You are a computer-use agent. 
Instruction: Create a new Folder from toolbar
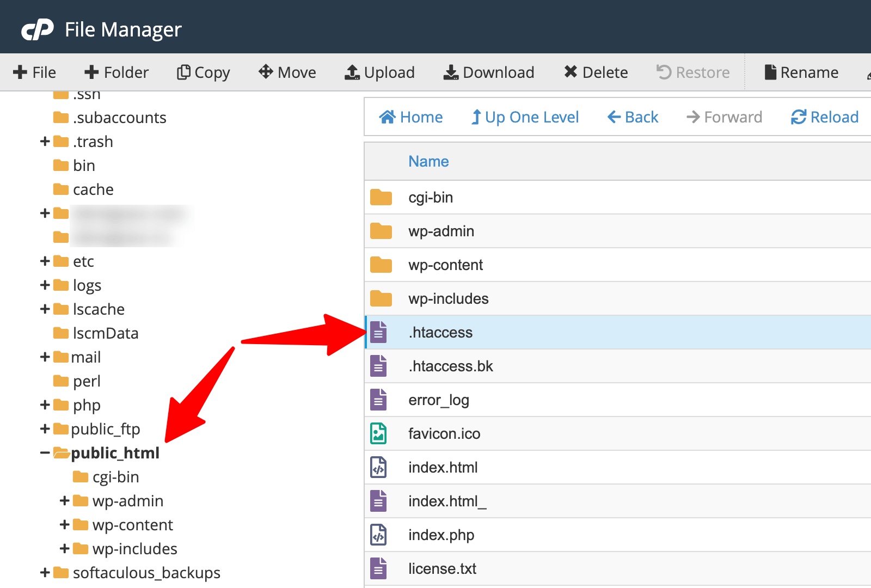pyautogui.click(x=116, y=72)
